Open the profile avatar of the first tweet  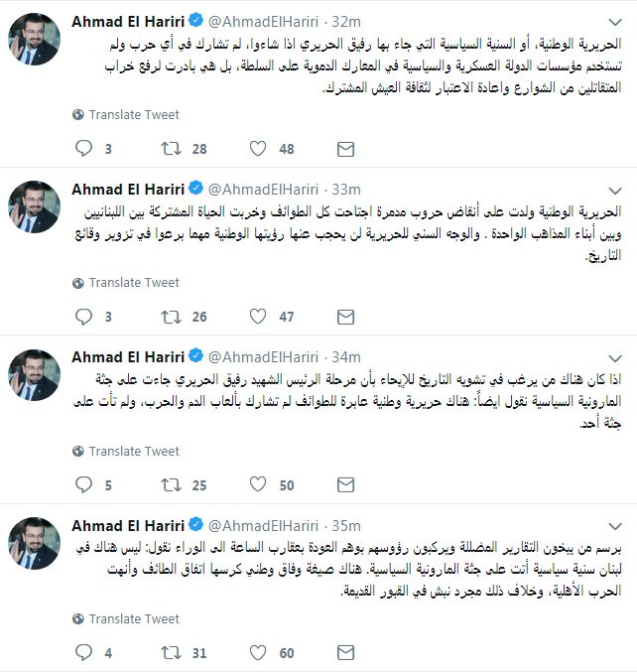[35, 39]
